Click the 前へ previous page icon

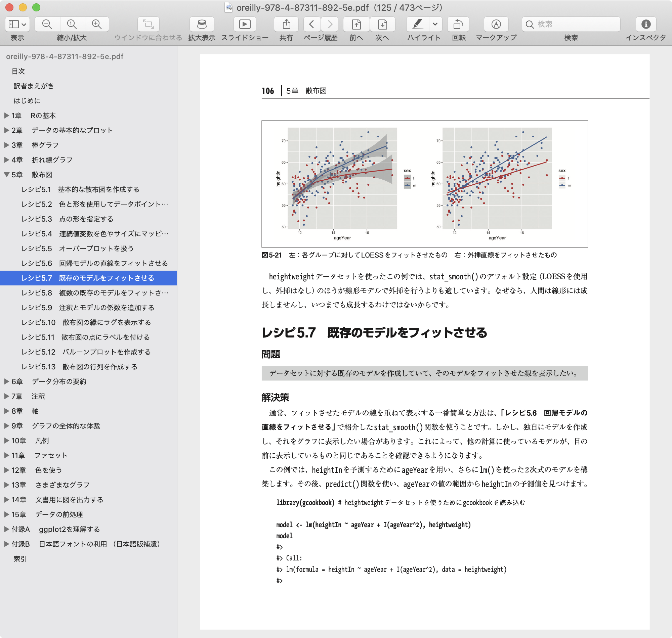356,24
